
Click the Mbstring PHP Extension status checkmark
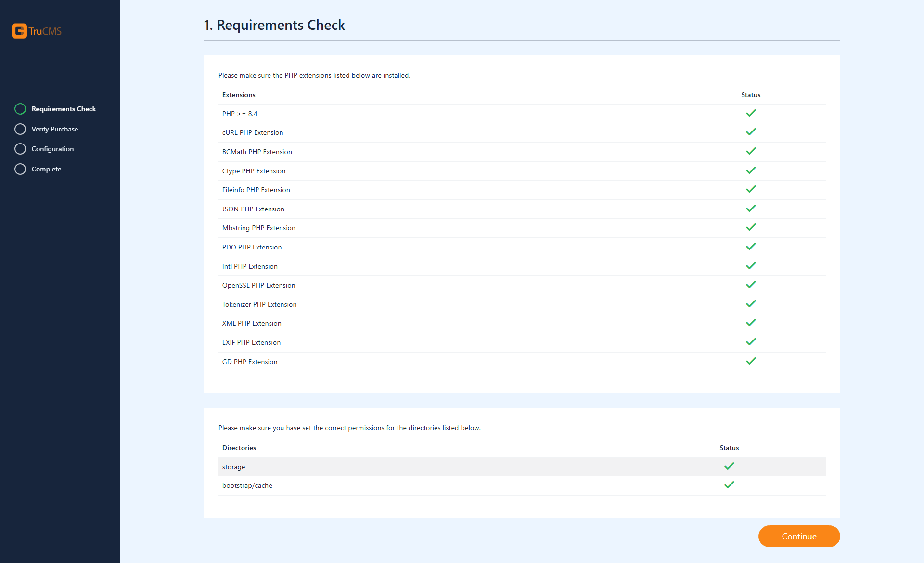pyautogui.click(x=751, y=227)
